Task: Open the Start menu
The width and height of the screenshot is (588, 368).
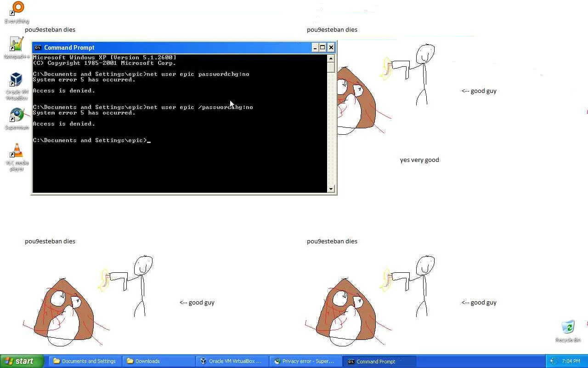Action: (x=22, y=361)
